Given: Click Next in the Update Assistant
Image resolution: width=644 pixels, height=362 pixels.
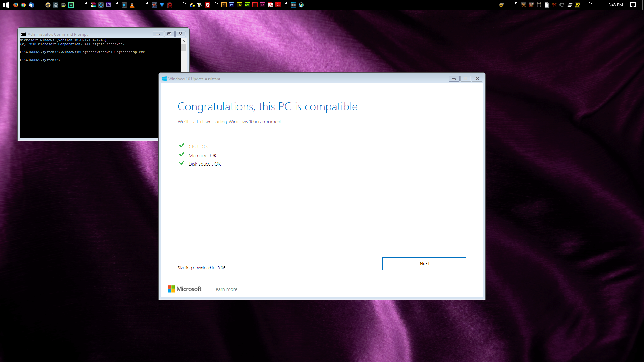Looking at the screenshot, I should pos(424,264).
